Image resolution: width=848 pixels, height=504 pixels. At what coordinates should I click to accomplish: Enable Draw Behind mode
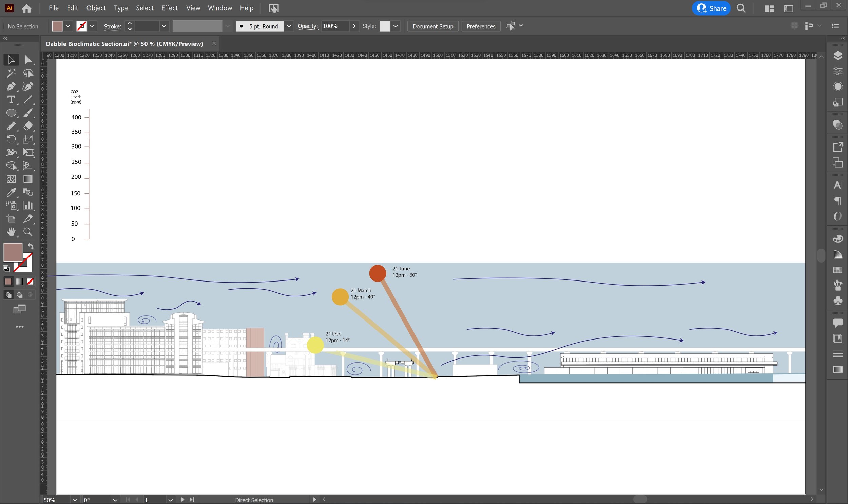(19, 295)
